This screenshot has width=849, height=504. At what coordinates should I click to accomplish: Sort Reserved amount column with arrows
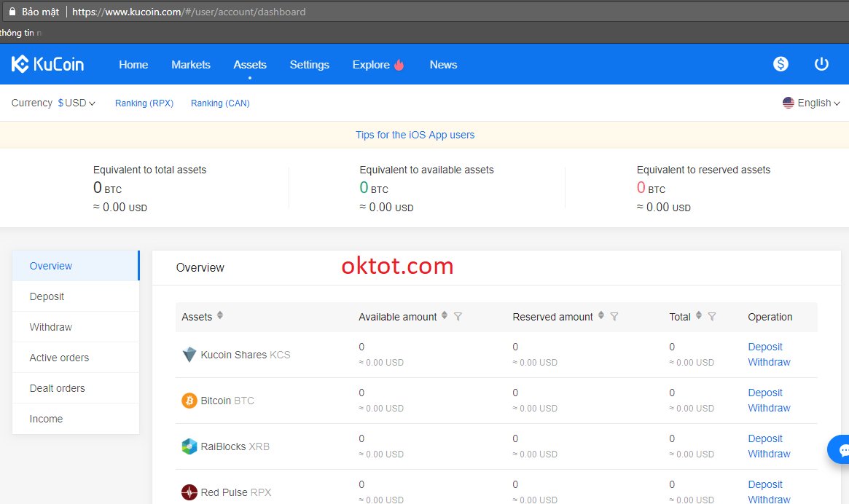[601, 316]
